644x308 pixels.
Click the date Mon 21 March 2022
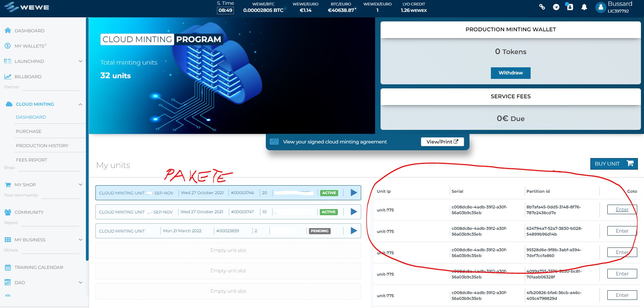coord(182,231)
